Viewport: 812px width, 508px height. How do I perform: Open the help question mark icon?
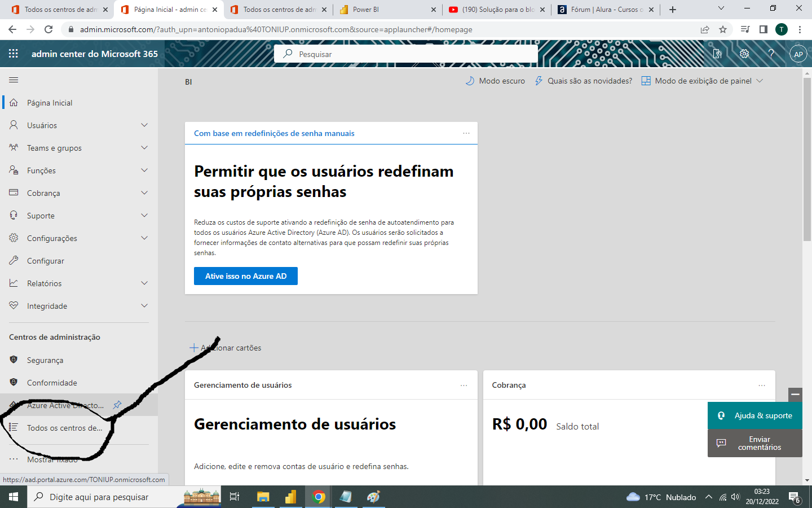771,54
